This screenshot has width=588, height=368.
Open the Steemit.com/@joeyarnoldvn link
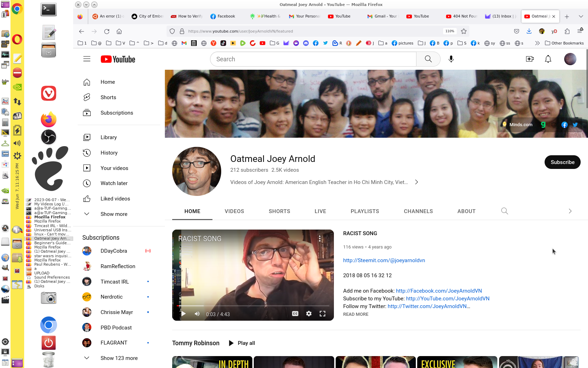click(x=384, y=260)
